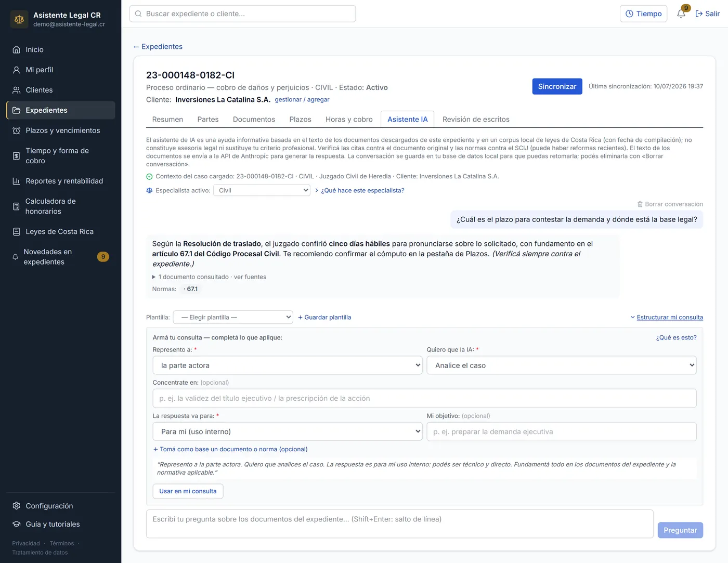Click the Calculadora de honorarios icon
Viewport: 728px width, 563px height.
coord(16,206)
